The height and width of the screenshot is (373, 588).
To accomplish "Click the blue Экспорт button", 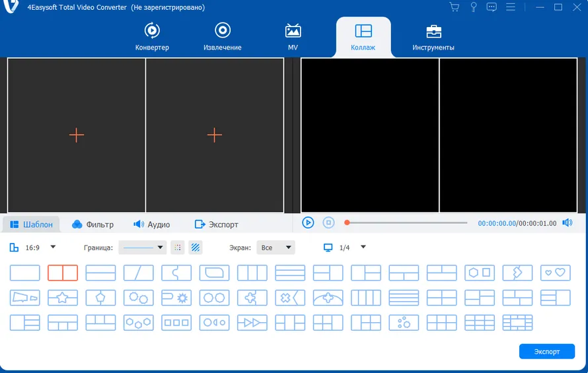I will click(x=547, y=351).
